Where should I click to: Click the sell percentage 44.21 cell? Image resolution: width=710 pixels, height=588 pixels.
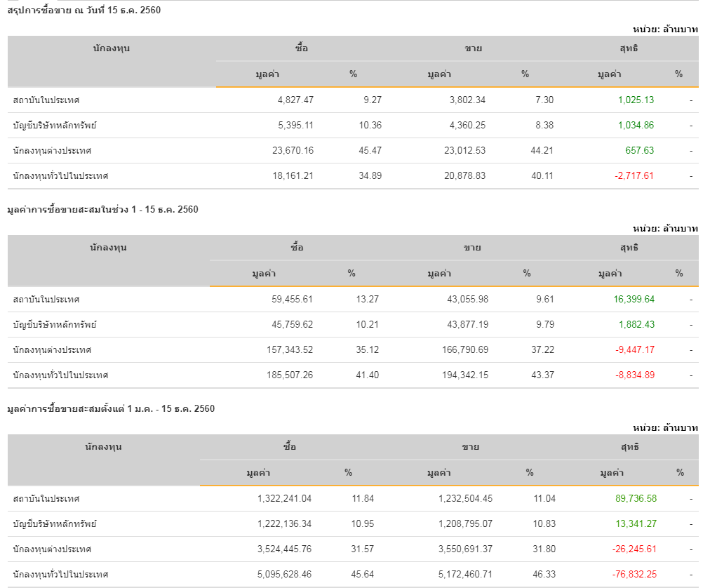click(542, 150)
